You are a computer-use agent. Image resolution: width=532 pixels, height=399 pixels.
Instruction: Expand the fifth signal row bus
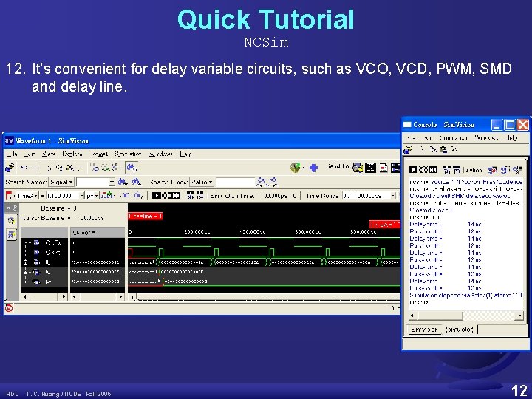point(25,282)
